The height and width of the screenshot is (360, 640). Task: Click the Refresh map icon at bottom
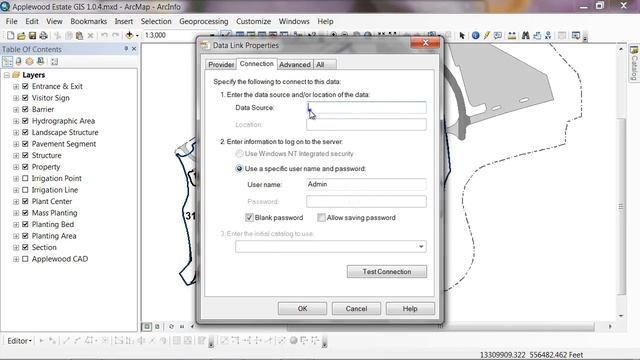point(171,327)
